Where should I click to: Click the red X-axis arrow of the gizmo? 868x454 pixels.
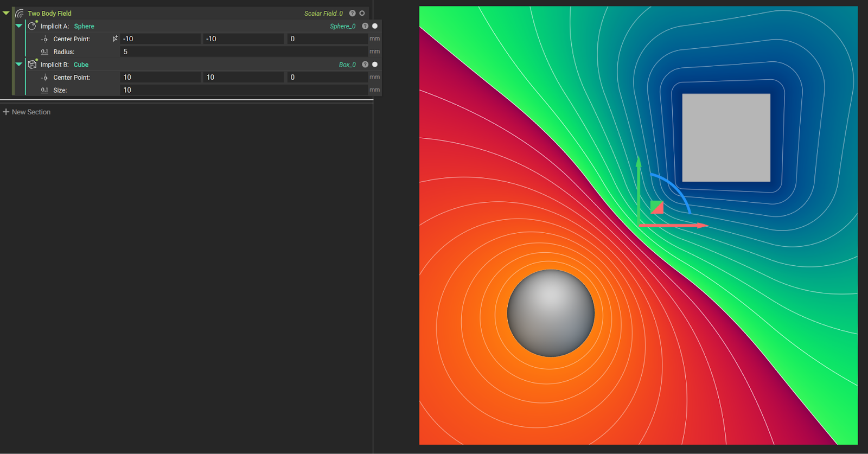click(674, 225)
